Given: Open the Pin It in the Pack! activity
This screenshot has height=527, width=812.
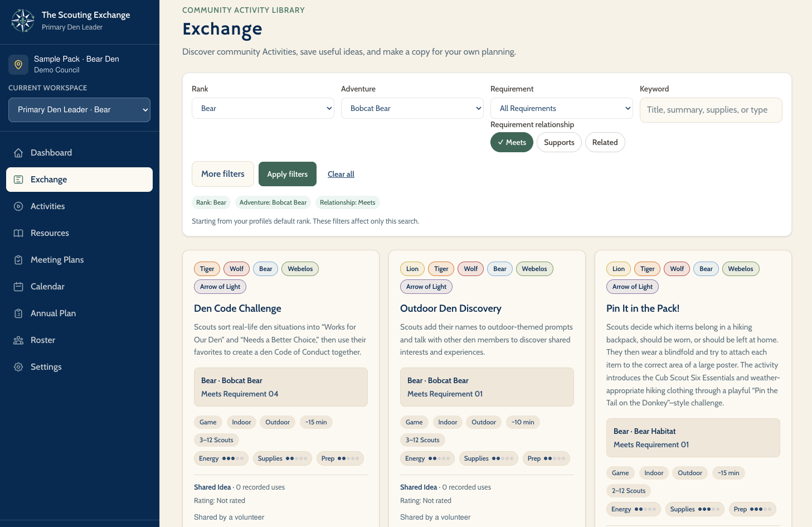Looking at the screenshot, I should click(x=643, y=308).
